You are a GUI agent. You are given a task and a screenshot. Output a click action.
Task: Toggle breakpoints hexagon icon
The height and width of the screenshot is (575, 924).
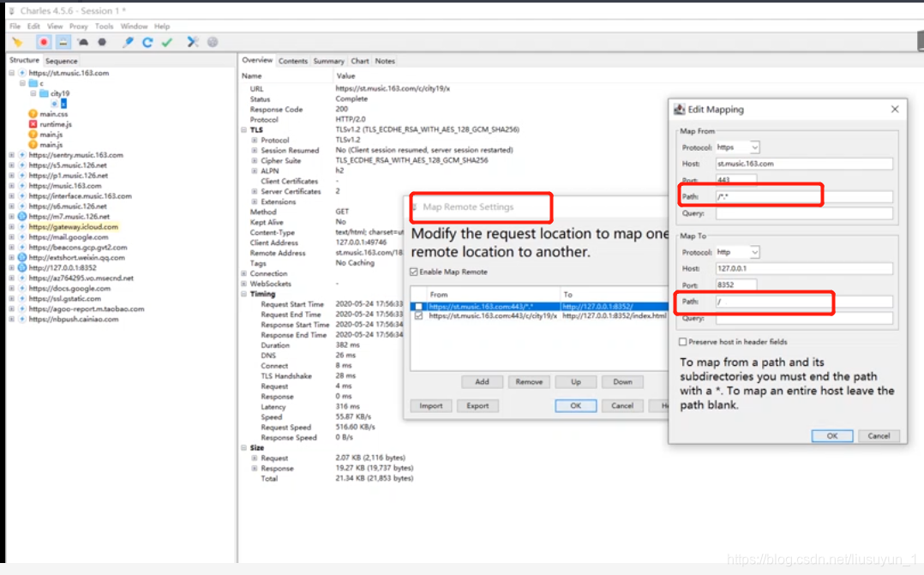click(x=102, y=42)
